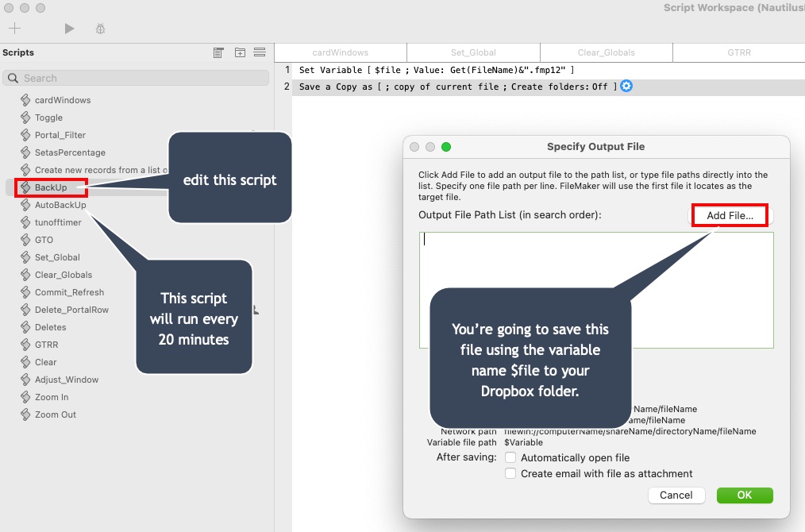This screenshot has width=805, height=532.
Task: Click the Cancel button in dialog
Action: [676, 495]
